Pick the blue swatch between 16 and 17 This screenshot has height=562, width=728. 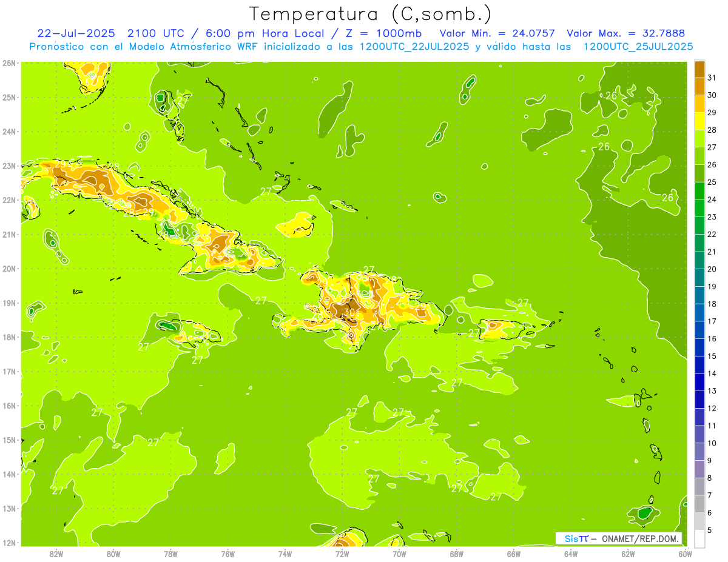[x=699, y=330]
